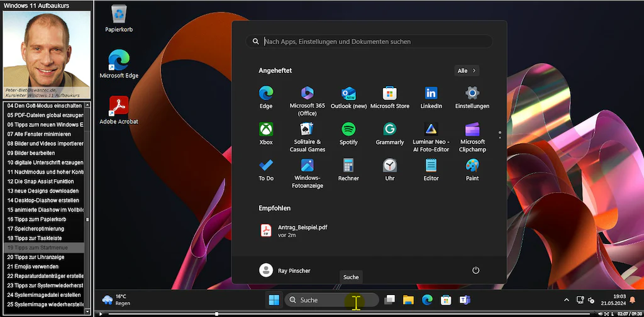Open Microsoft Store pinned tile
Image resolution: width=644 pixels, height=317 pixels.
[390, 97]
